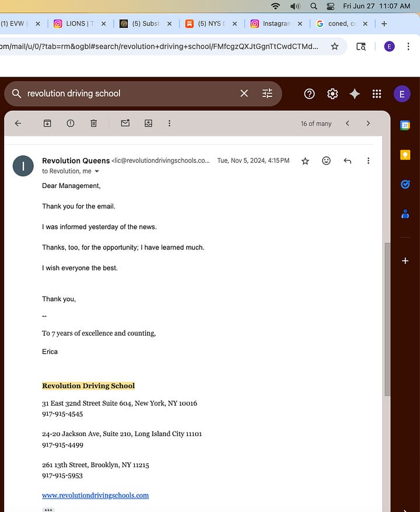Show trimmed content ellipsis button

tap(48, 510)
